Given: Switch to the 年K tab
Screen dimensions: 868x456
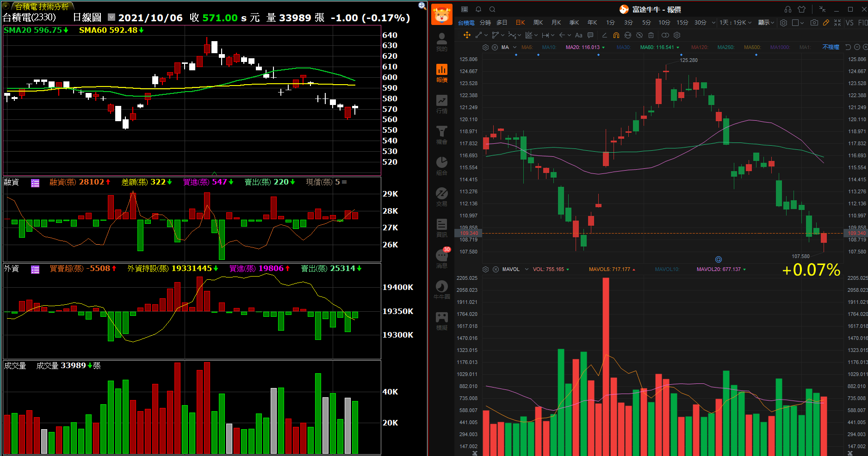Looking at the screenshot, I should click(592, 23).
